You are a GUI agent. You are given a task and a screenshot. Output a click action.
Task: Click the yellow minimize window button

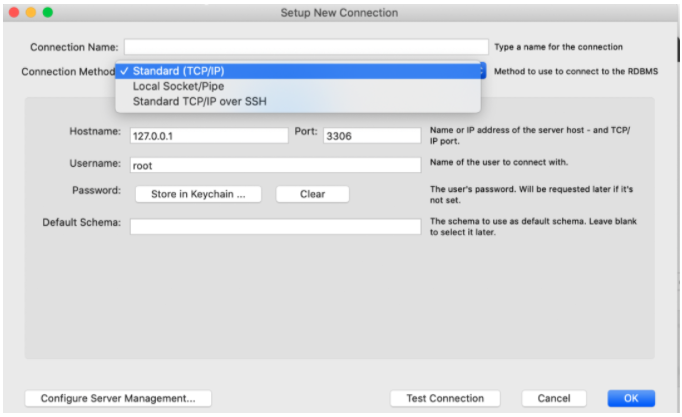[x=30, y=13]
